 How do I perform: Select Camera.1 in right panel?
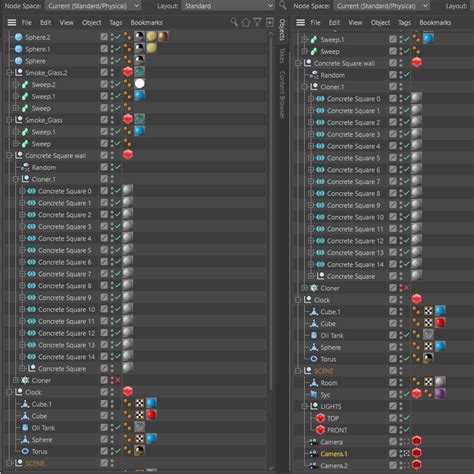coord(334,454)
